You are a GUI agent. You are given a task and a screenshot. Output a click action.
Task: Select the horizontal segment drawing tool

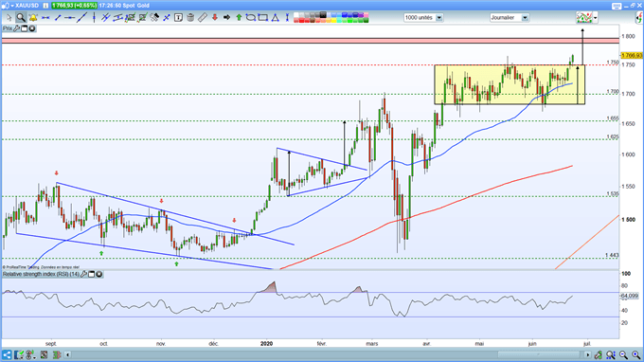point(45,18)
